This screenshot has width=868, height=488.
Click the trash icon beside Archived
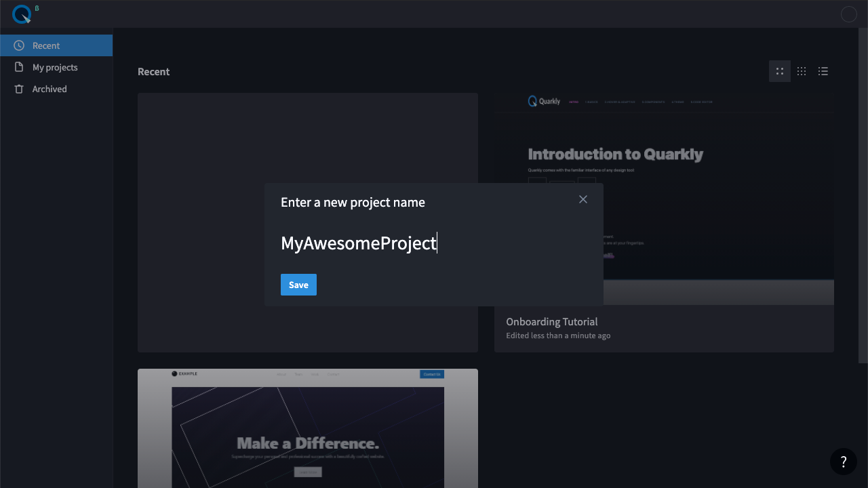[19, 89]
